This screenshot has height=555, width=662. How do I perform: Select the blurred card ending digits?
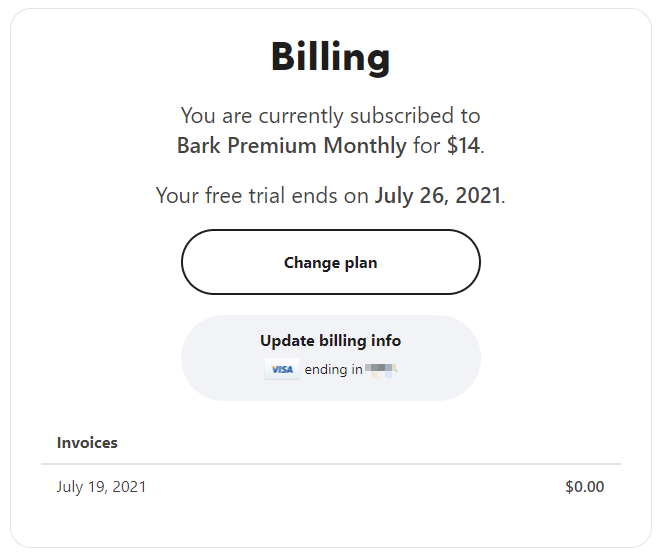click(380, 370)
